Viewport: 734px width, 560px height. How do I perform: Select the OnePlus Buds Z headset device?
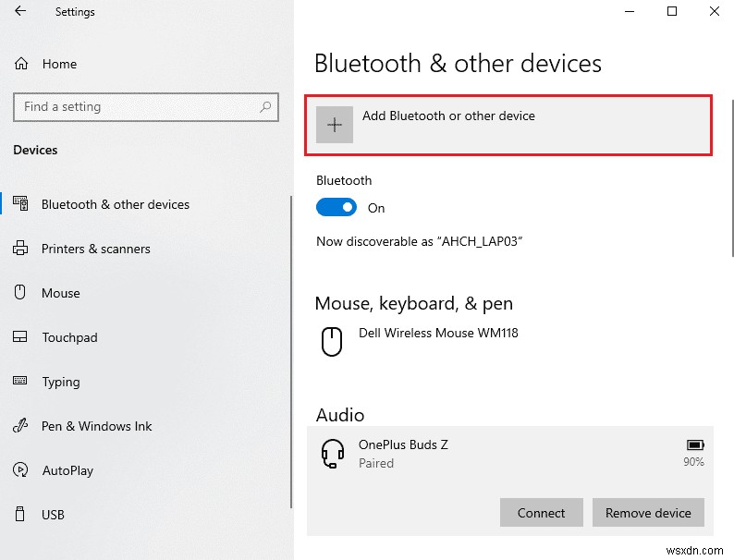[403, 453]
